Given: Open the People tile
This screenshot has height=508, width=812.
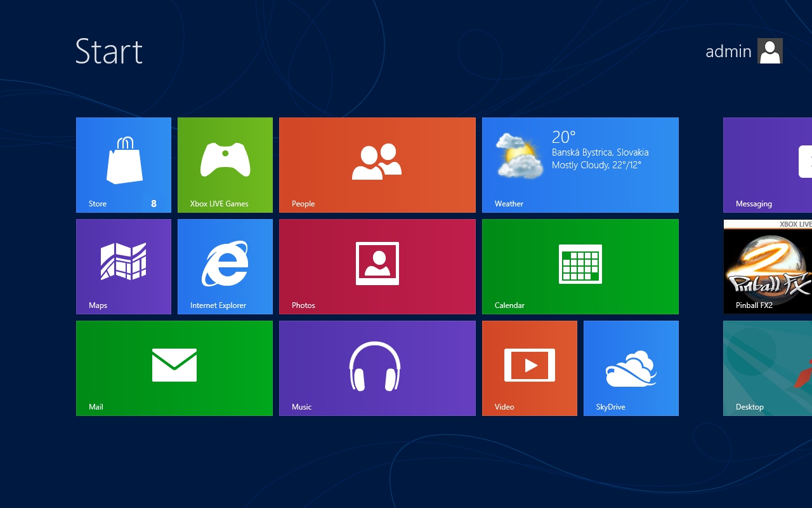Looking at the screenshot, I should tap(377, 165).
